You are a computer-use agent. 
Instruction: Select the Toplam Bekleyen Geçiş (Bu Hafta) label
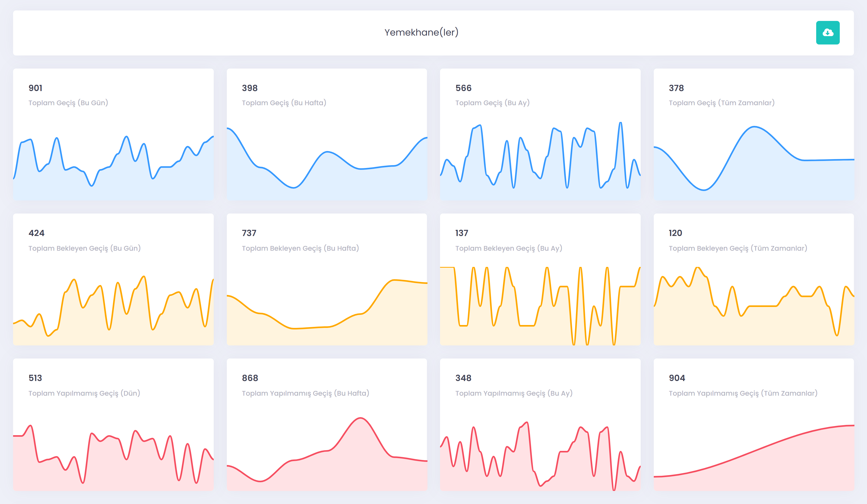(300, 248)
